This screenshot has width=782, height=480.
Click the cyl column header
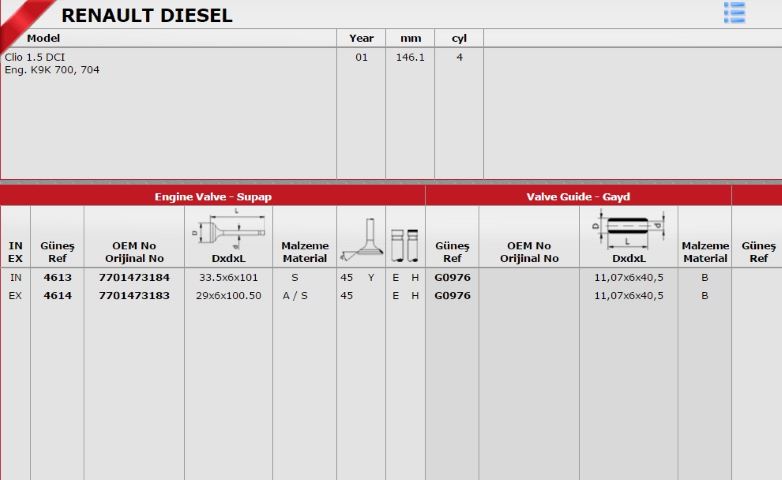(459, 38)
